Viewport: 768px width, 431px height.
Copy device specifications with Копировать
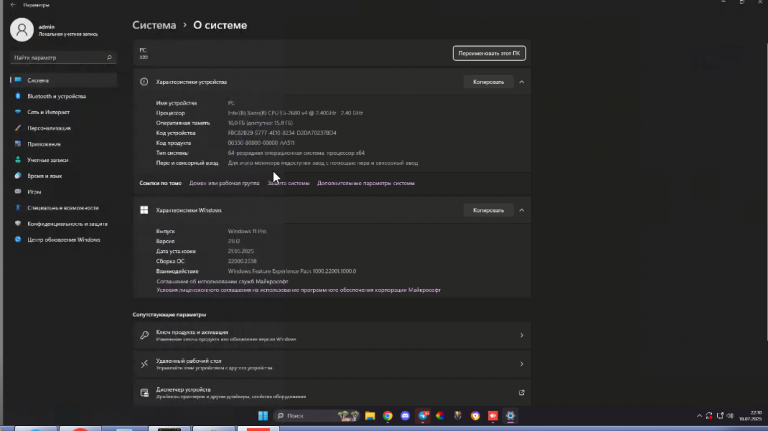[x=488, y=82]
